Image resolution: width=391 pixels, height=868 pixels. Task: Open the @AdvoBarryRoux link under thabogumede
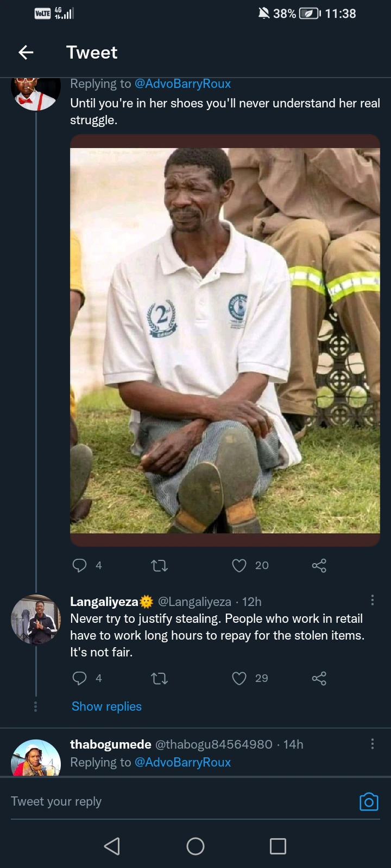[182, 762]
